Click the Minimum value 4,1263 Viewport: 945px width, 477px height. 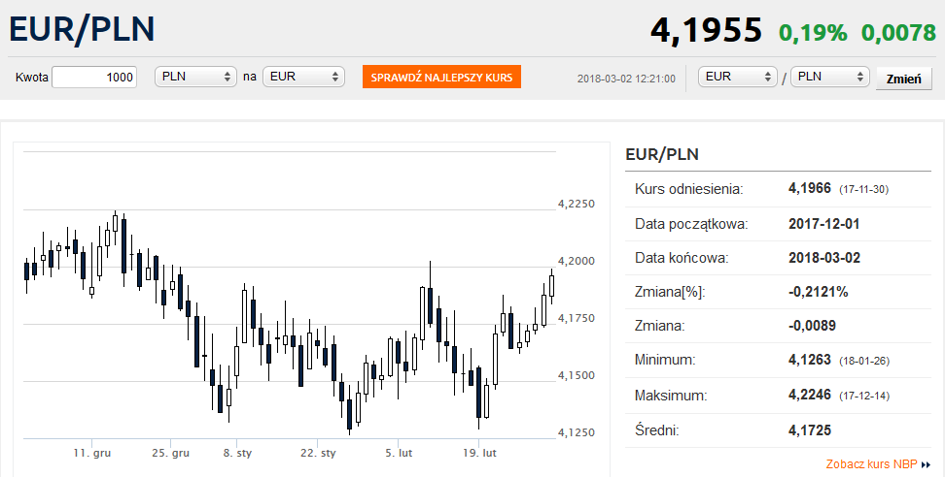click(809, 361)
